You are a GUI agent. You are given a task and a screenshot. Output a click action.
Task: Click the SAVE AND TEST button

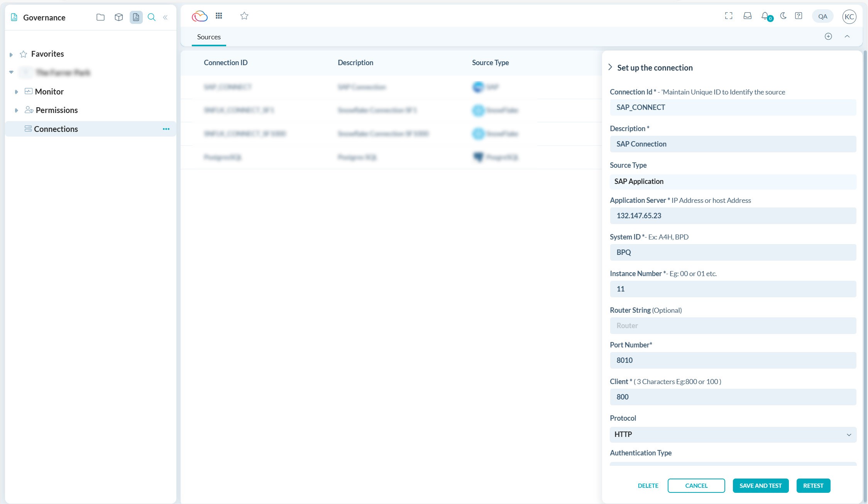(760, 485)
